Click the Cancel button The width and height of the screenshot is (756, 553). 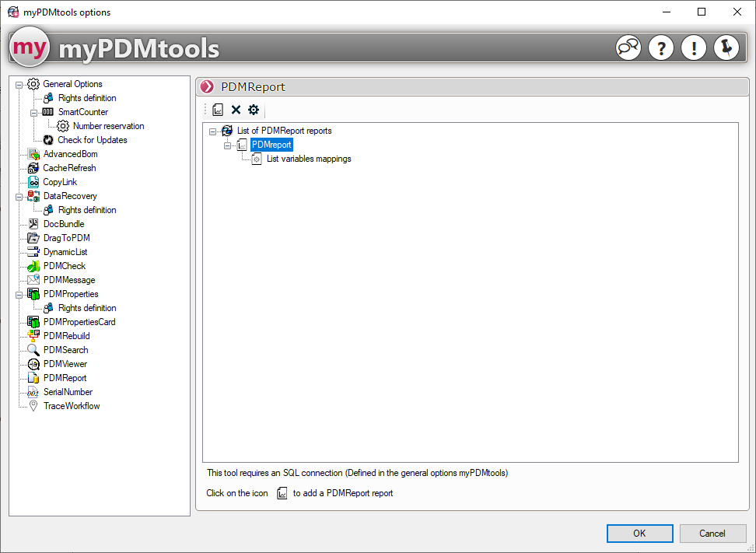click(712, 534)
